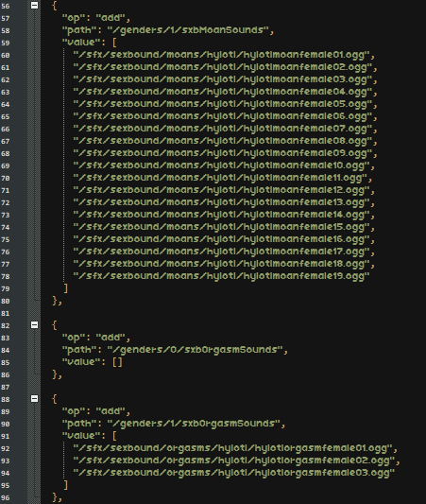Click the hylotlmoanfemale07.ogg string

223,129
